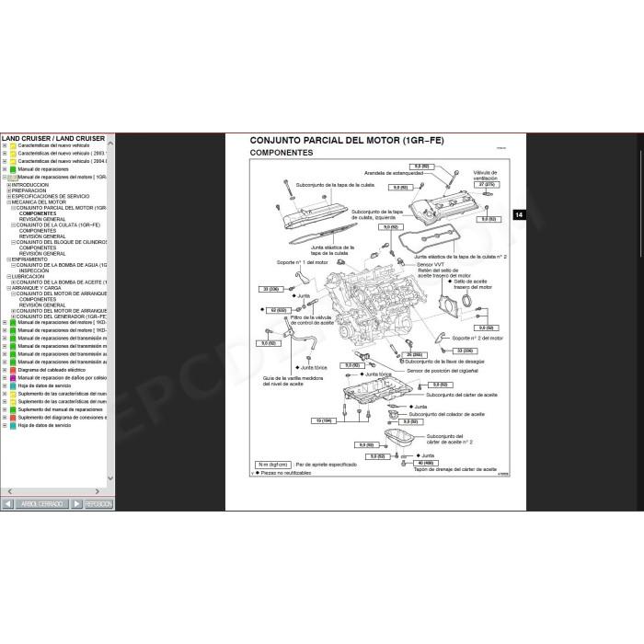Expand Diagrama del cableado eléctrico book

click(5, 370)
